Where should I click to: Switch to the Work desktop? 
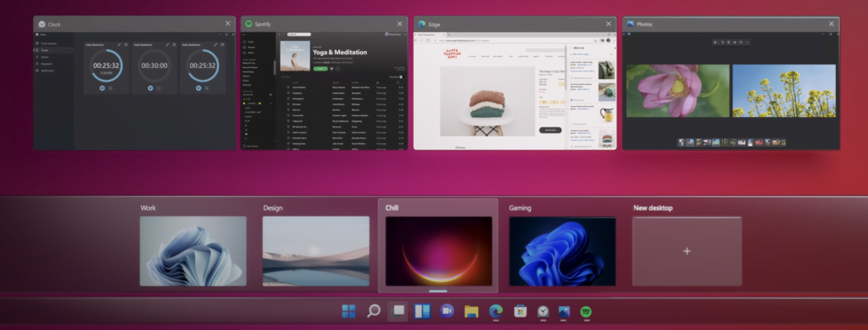[193, 251]
